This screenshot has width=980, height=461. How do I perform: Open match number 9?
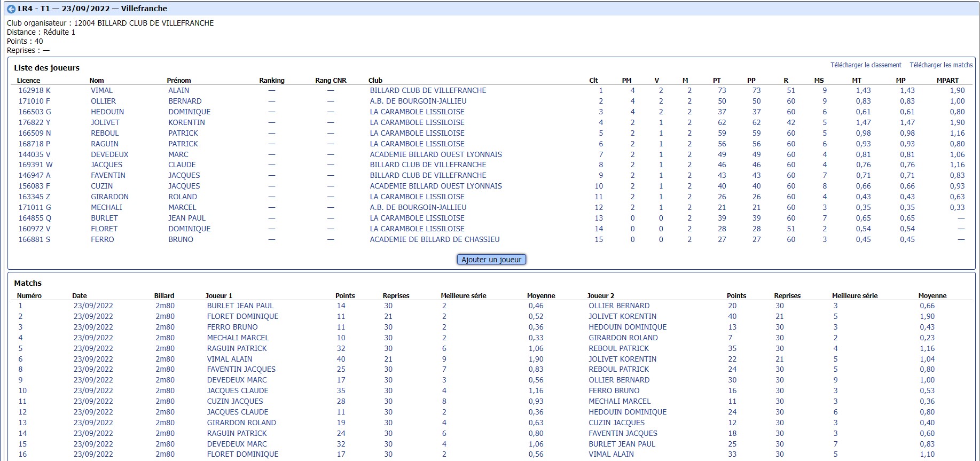point(20,380)
